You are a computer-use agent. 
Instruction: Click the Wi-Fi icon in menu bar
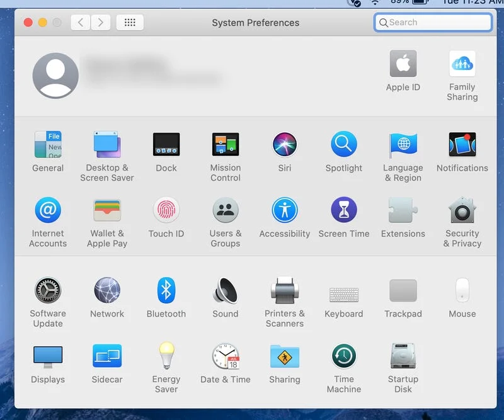[x=375, y=3]
